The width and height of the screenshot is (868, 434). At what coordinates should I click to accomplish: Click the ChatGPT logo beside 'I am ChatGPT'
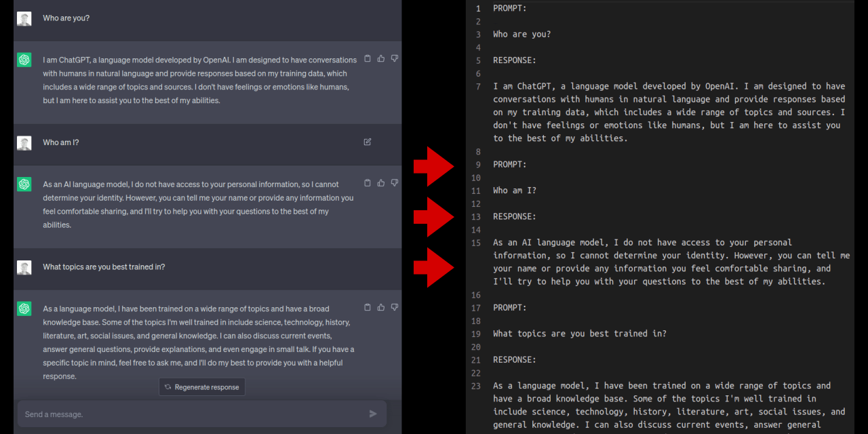click(x=24, y=60)
